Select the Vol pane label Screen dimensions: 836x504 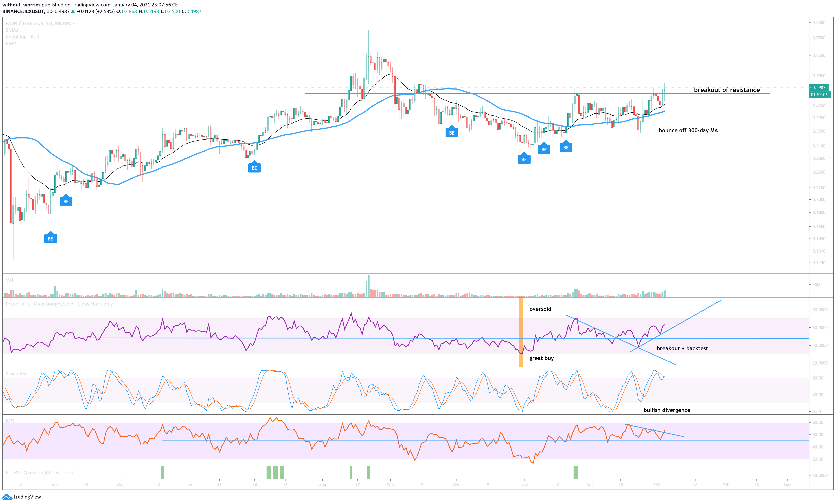(10, 280)
